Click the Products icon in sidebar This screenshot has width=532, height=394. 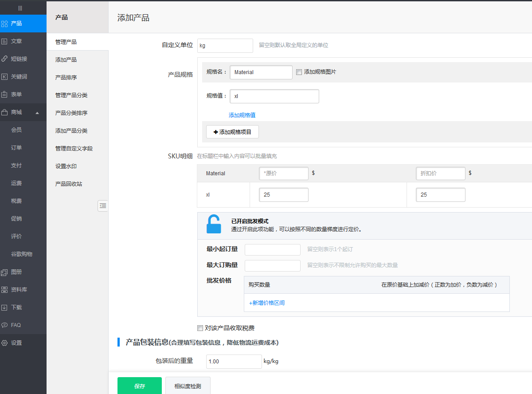[x=4, y=24]
